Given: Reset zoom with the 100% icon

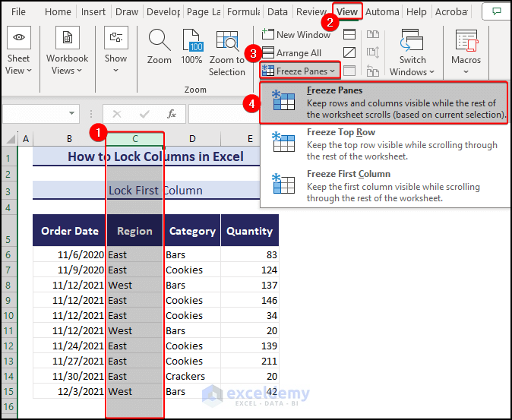Looking at the screenshot, I should (x=192, y=40).
